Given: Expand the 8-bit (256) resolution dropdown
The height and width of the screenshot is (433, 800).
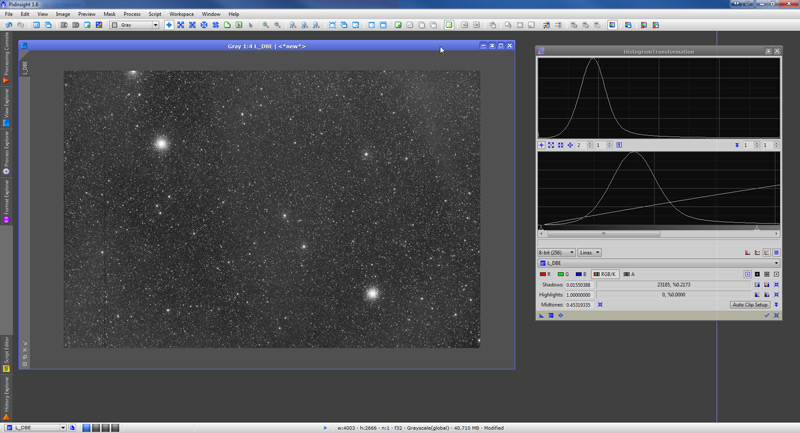Looking at the screenshot, I should pos(556,253).
